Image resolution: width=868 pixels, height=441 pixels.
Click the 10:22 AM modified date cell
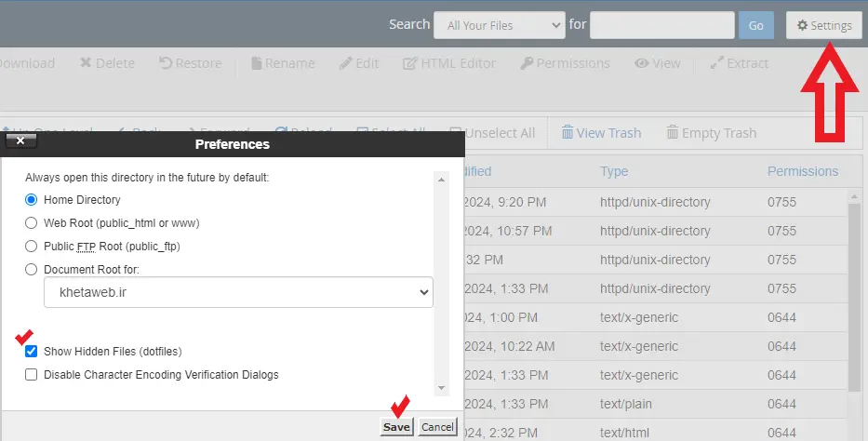(x=509, y=346)
